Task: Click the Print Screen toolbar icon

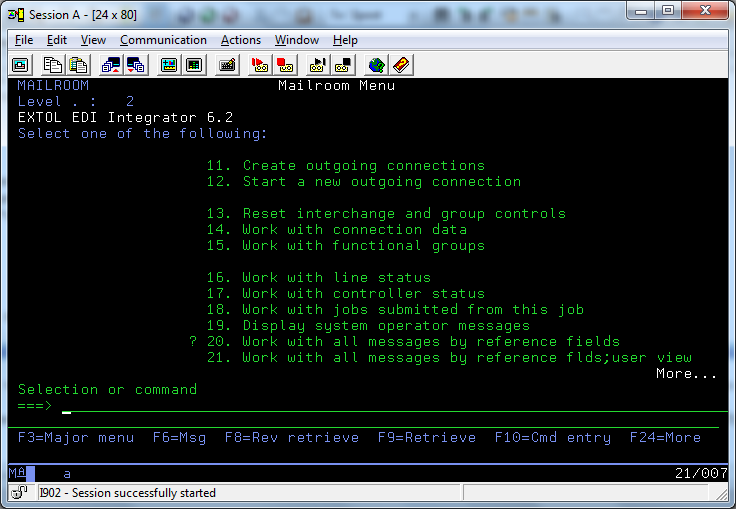Action: 20,65
